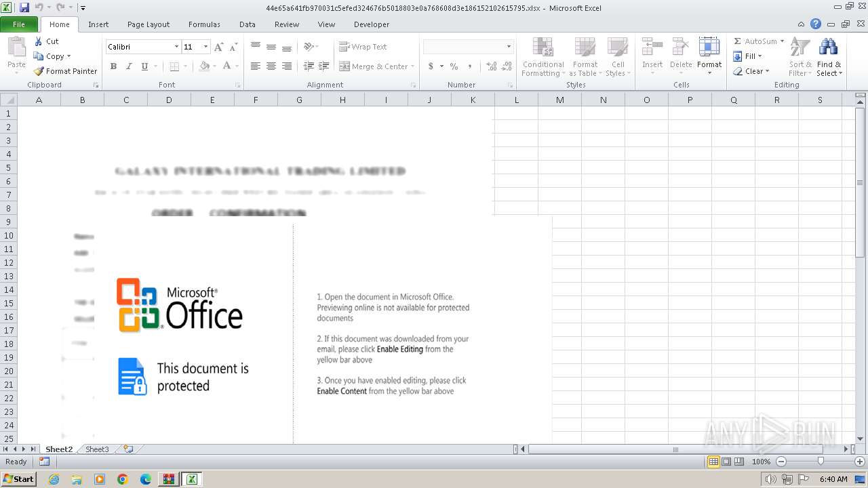Toggle Bold formatting
Screen dimensions: 868x488
(x=113, y=66)
